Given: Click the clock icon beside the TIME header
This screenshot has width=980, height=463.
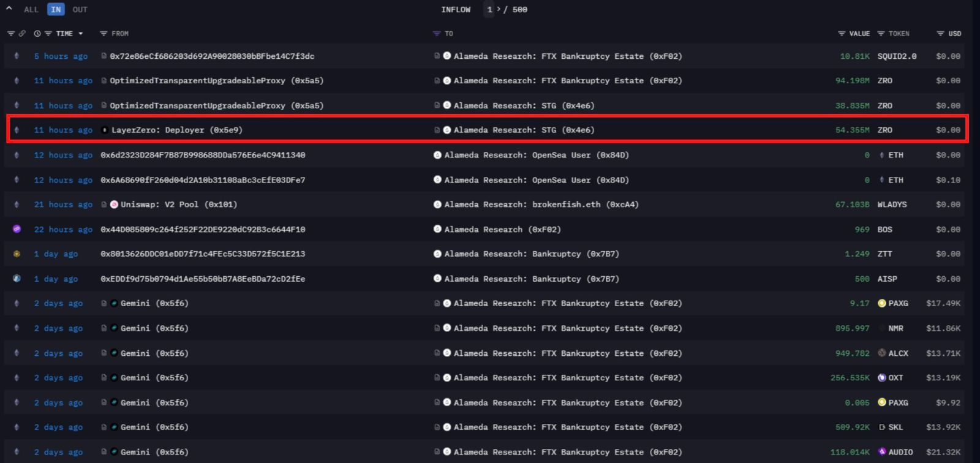Looking at the screenshot, I should [x=37, y=34].
